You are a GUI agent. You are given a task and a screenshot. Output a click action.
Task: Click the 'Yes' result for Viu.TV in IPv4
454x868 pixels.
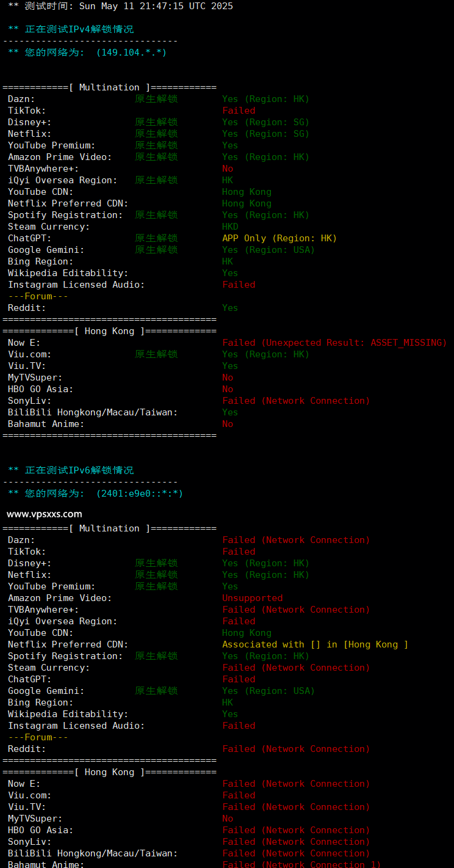[230, 366]
